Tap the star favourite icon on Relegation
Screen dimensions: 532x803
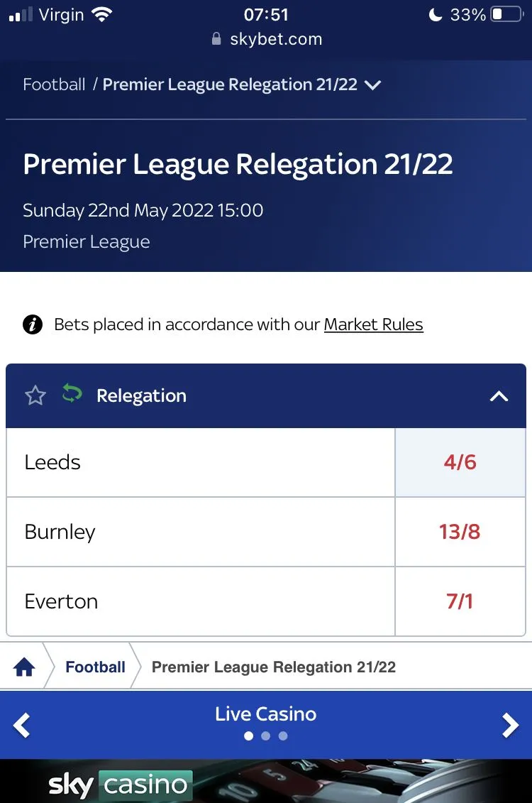tap(35, 395)
